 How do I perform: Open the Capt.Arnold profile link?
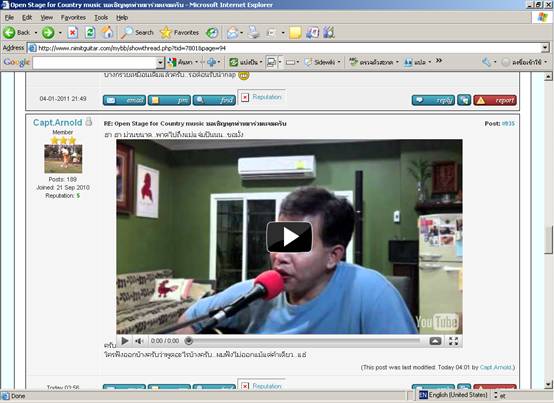(58, 123)
